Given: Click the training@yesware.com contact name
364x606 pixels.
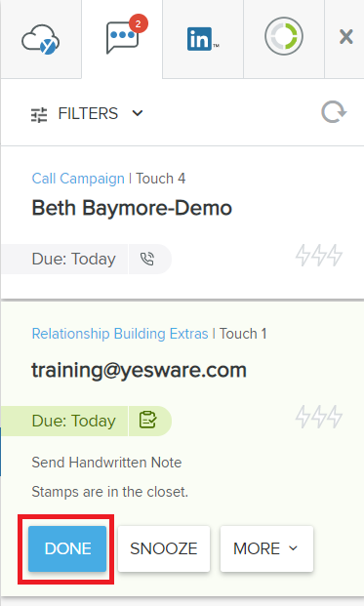Looking at the screenshot, I should click(x=140, y=370).
